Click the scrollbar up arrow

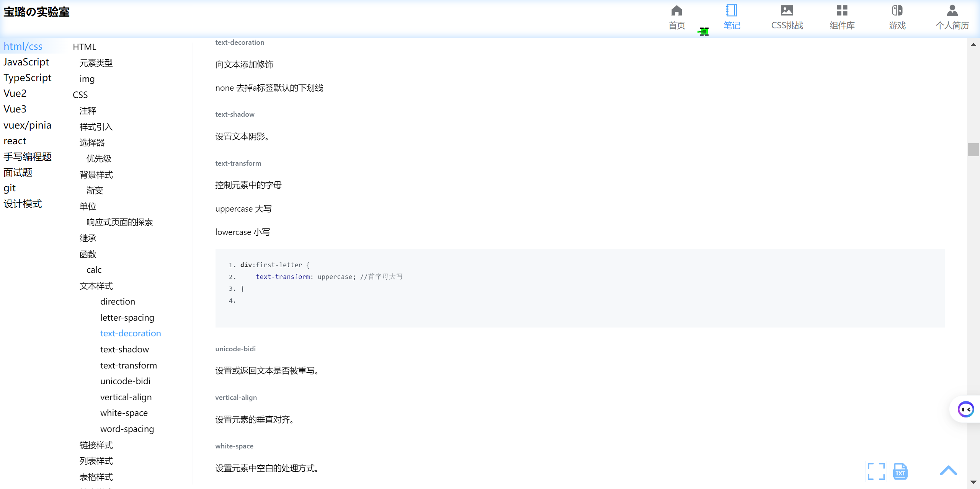[x=973, y=45]
